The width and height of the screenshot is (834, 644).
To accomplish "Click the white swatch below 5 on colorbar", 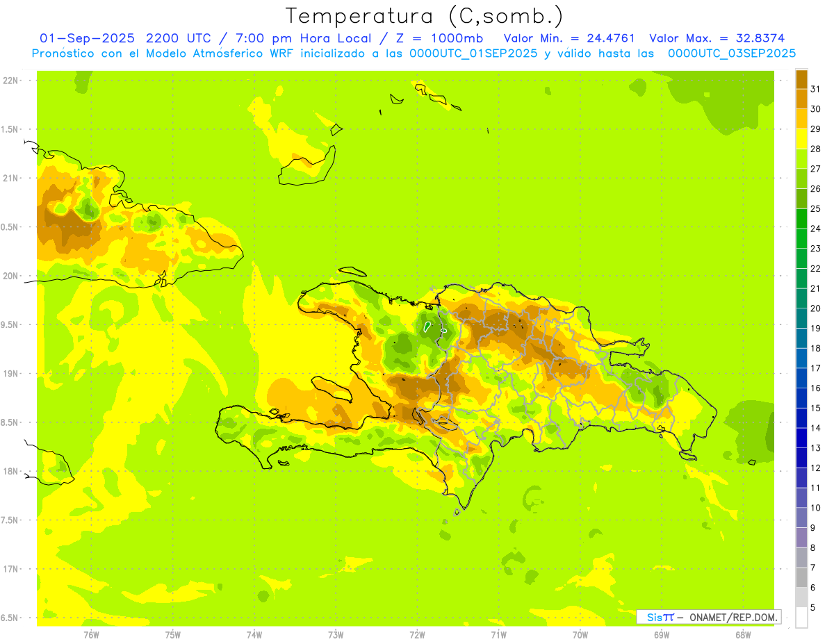I will pyautogui.click(x=801, y=618).
